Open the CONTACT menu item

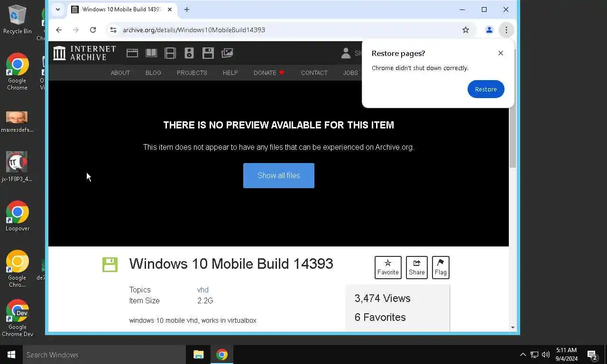pos(314,73)
